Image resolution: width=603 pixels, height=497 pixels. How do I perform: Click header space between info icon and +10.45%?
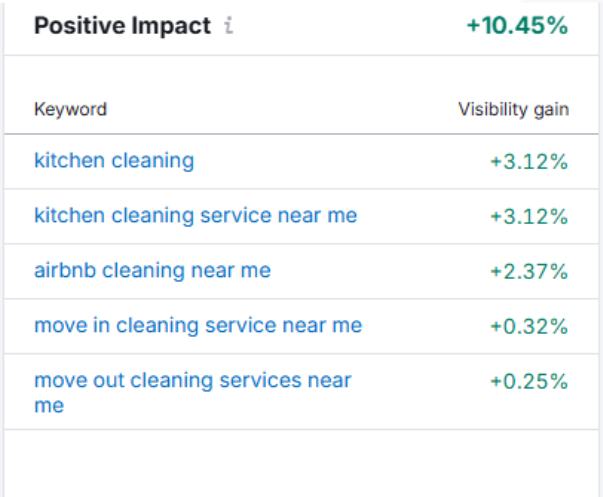[x=350, y=27]
